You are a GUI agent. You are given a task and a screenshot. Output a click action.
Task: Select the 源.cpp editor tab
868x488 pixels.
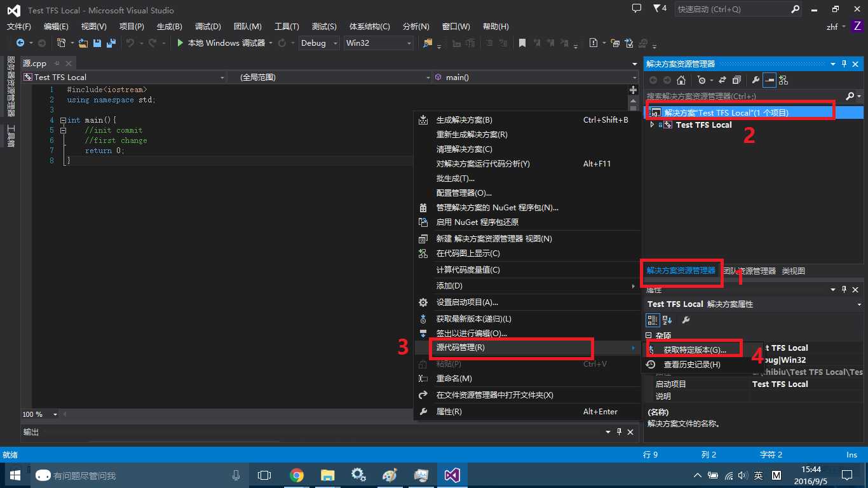coord(35,64)
